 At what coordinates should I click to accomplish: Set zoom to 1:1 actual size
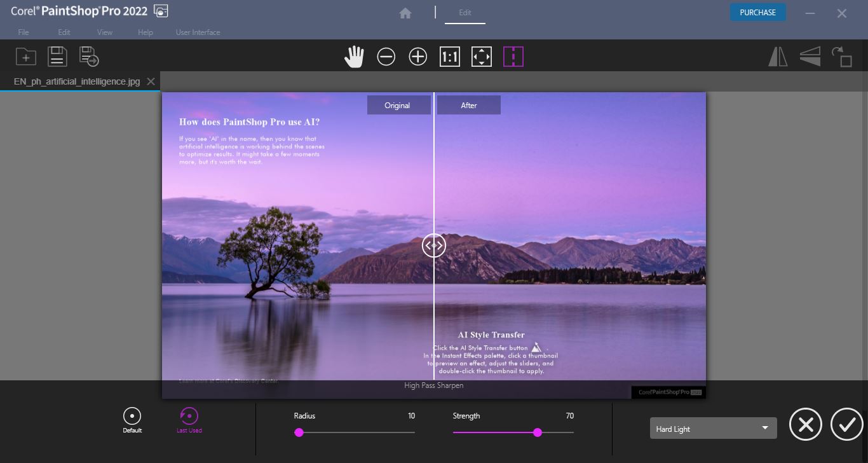tap(449, 57)
